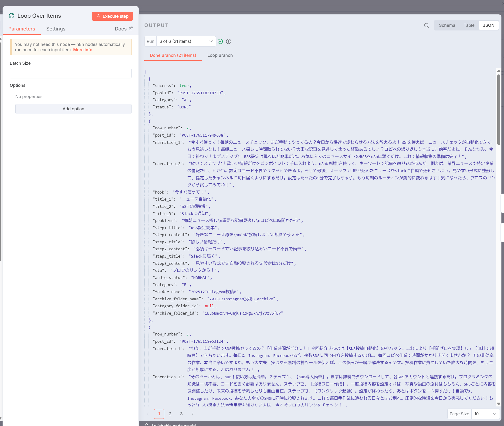
Task: Switch output view to Table
Action: tap(469, 25)
